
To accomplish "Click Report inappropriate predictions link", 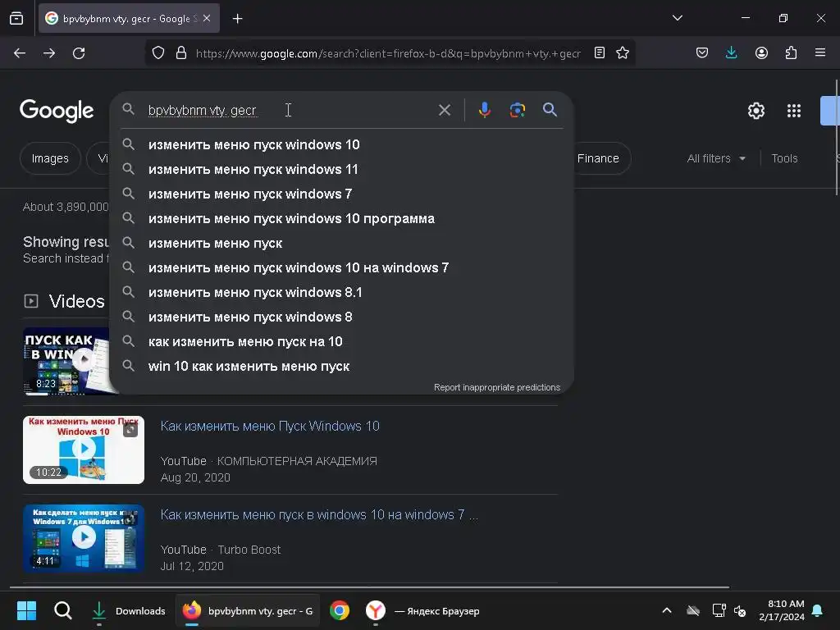I will click(x=496, y=387).
